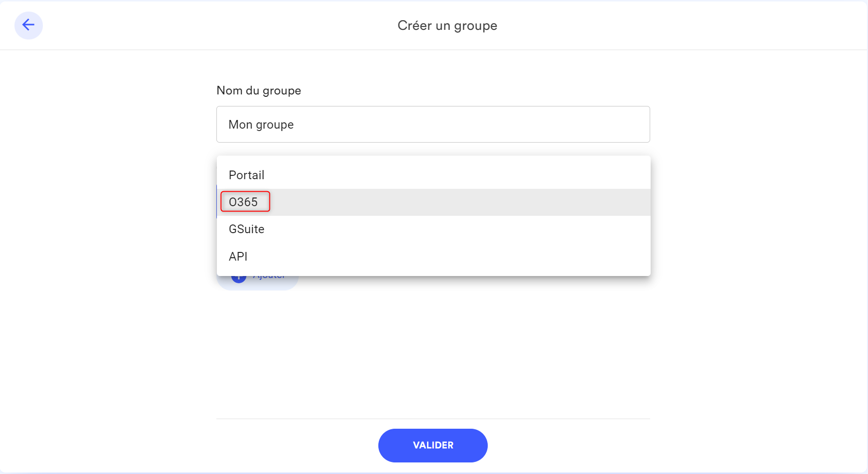The height and width of the screenshot is (474, 868).
Task: Pick API at the bottom of list
Action: click(238, 256)
